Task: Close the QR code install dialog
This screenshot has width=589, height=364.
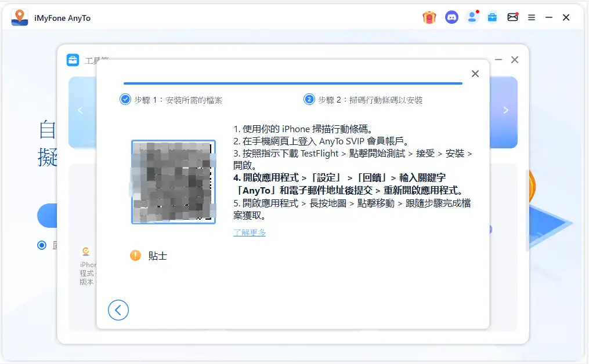Action: [x=475, y=74]
